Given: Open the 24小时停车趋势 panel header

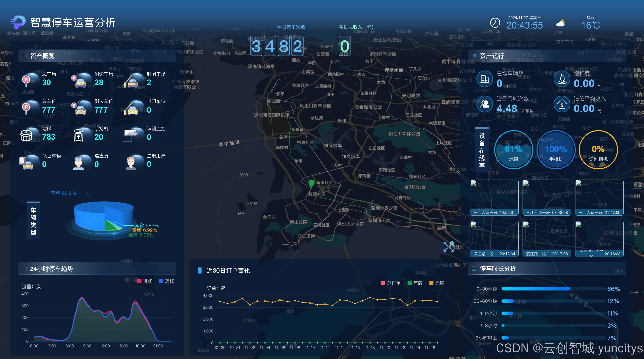Looking at the screenshot, I should click(x=97, y=269).
